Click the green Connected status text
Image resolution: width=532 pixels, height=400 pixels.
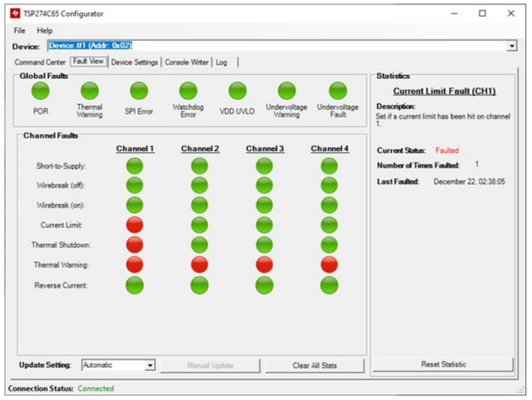pos(96,388)
